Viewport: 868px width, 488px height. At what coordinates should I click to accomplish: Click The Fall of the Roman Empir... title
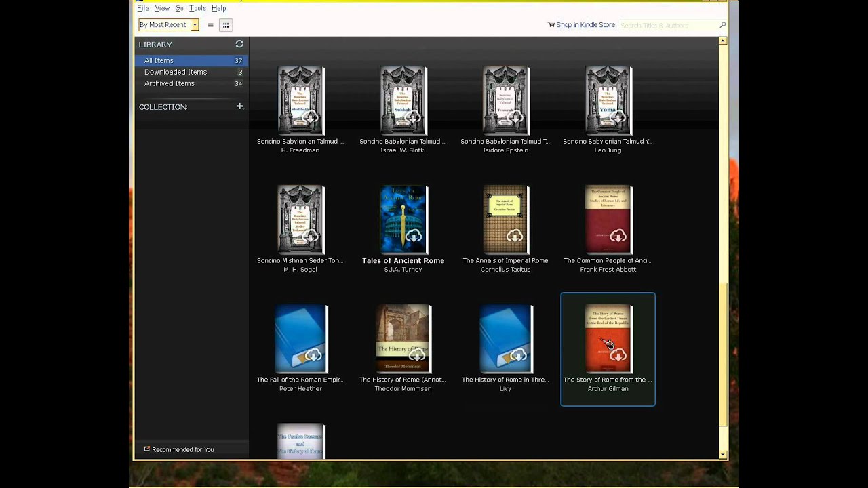(x=300, y=380)
